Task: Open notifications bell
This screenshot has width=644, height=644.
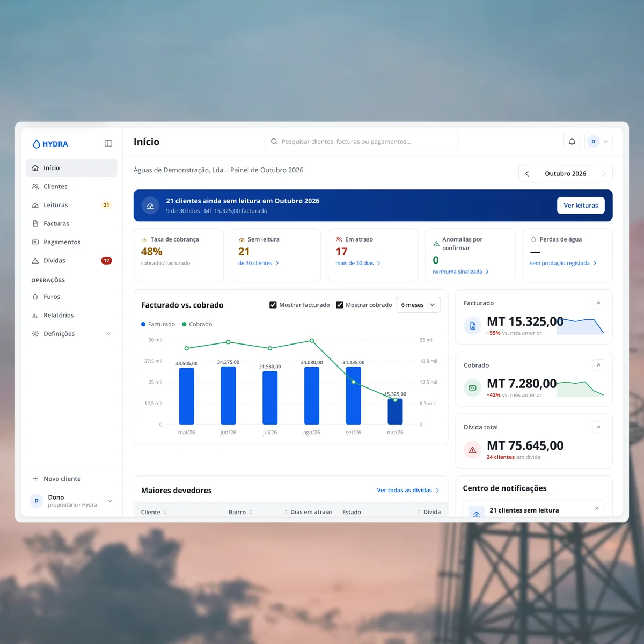Action: 572,142
